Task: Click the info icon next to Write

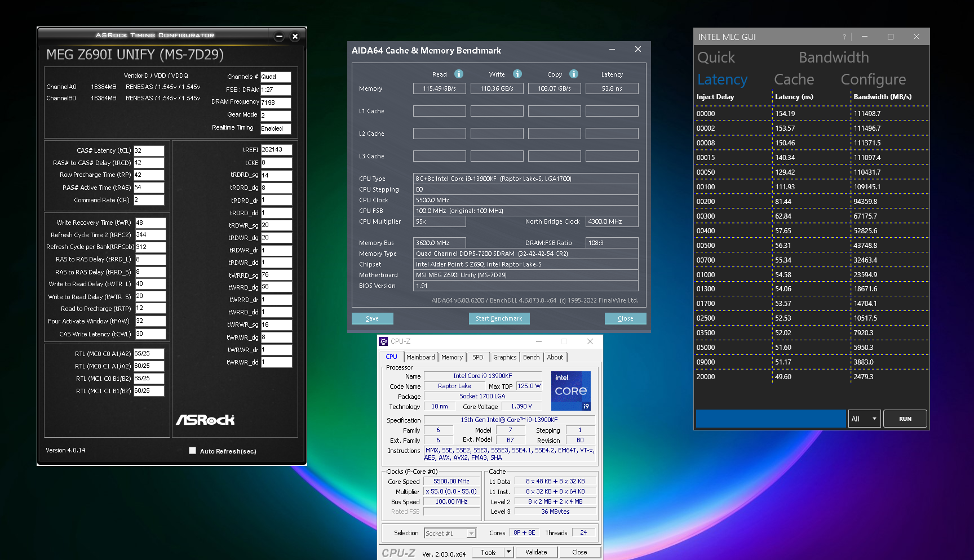Action: pyautogui.click(x=517, y=74)
